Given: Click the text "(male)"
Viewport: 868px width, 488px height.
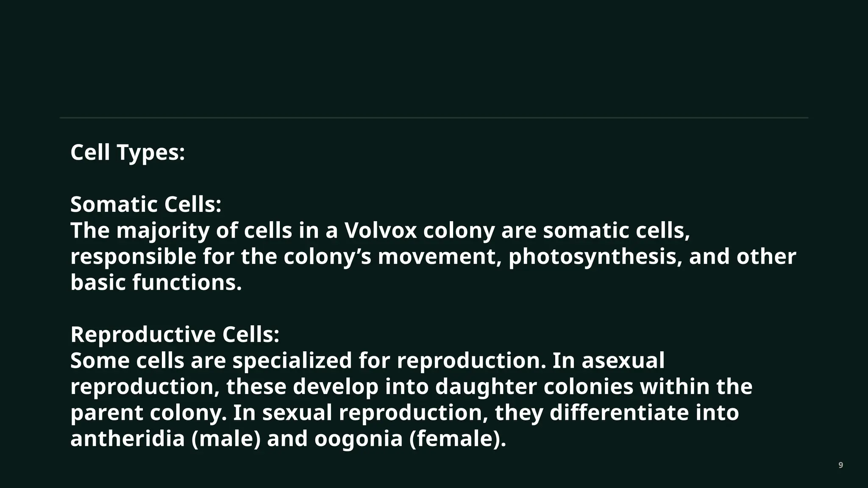Looking at the screenshot, I should tap(226, 439).
